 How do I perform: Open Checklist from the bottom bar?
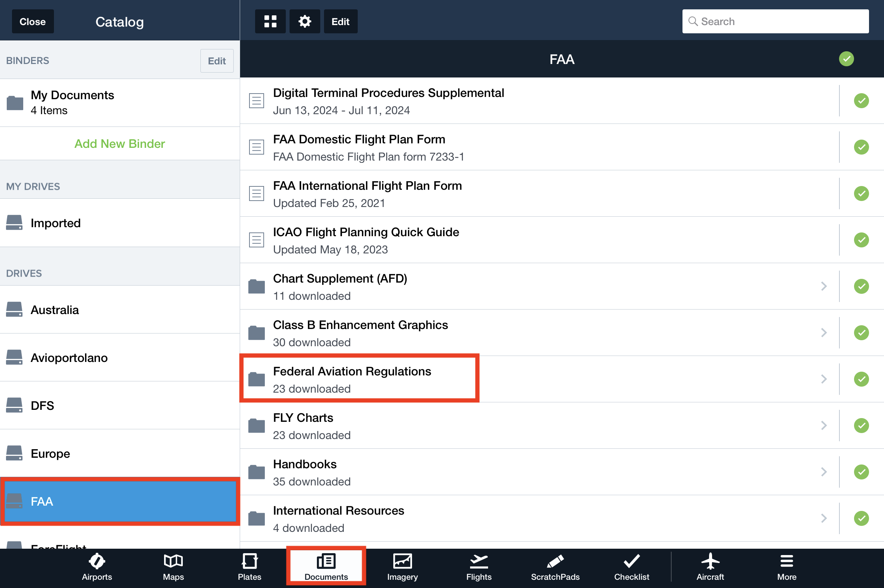click(x=632, y=567)
